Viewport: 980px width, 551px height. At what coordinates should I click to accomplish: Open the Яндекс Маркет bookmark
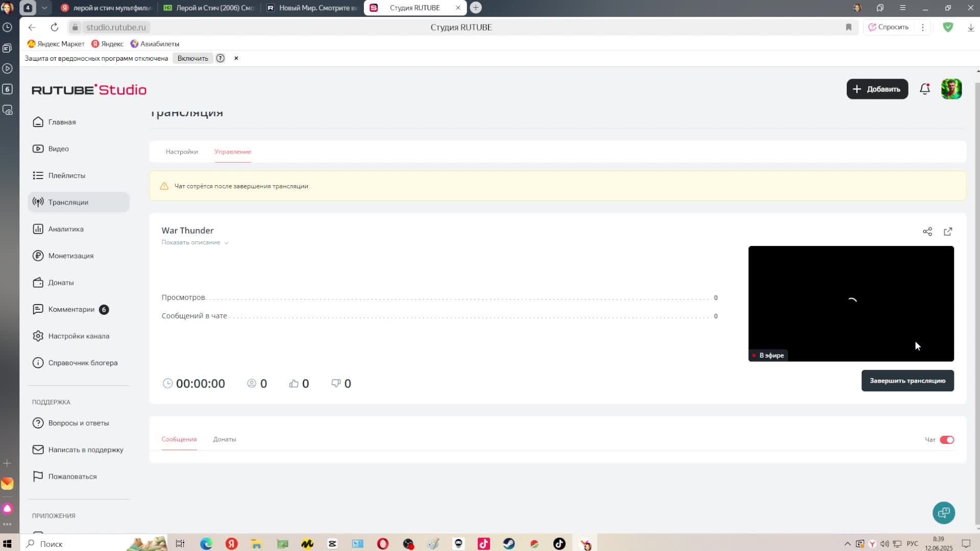tap(56, 44)
